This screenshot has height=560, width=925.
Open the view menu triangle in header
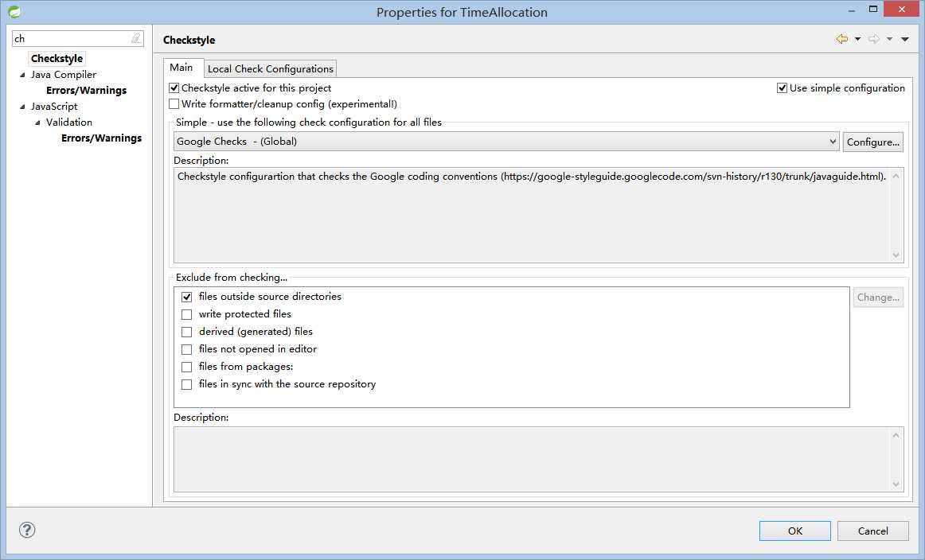click(905, 39)
